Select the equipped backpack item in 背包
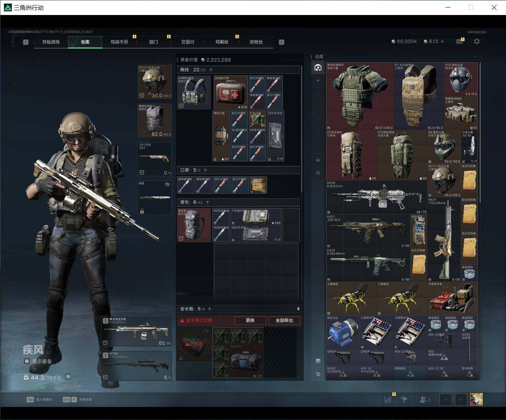 click(x=194, y=225)
